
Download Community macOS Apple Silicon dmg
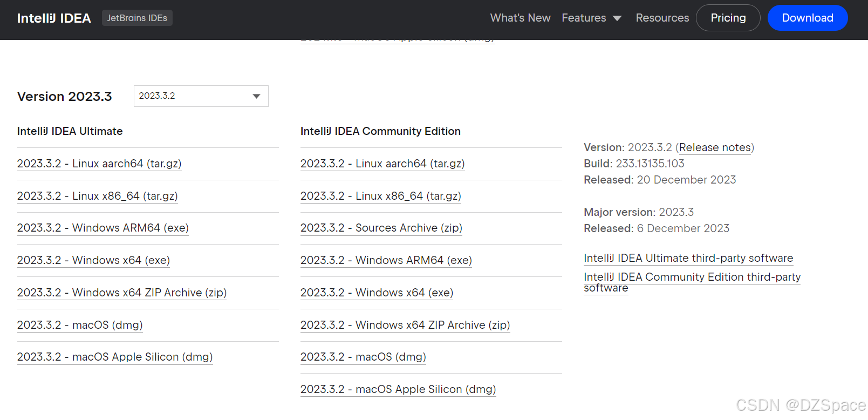coord(398,389)
